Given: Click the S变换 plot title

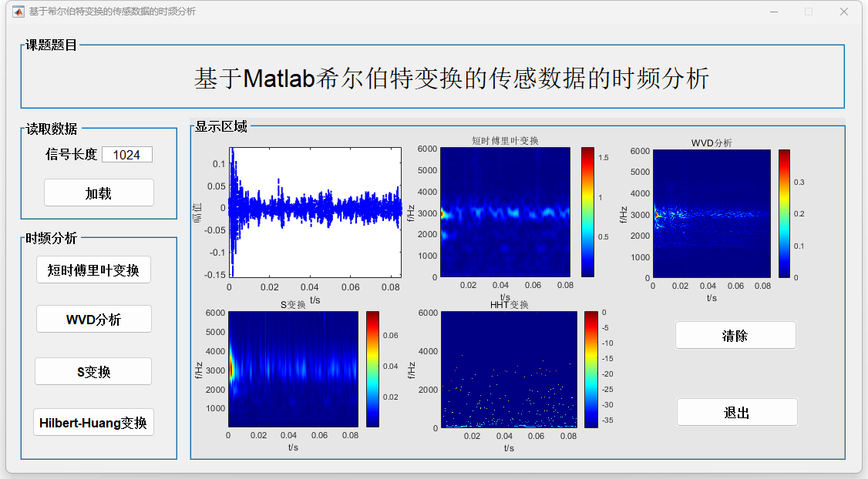Looking at the screenshot, I should coord(293,305).
